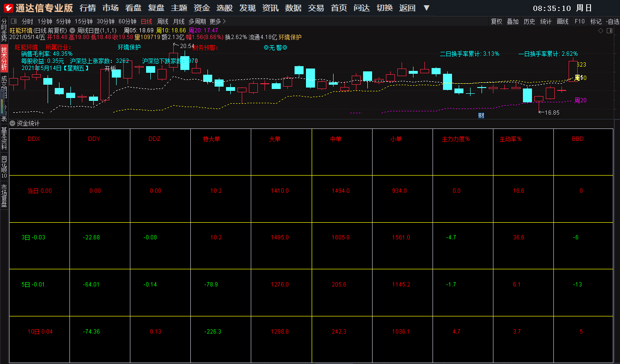Toggle the side panel icon at chart top-right
The width and height of the screenshot is (620, 364).
(610, 30)
